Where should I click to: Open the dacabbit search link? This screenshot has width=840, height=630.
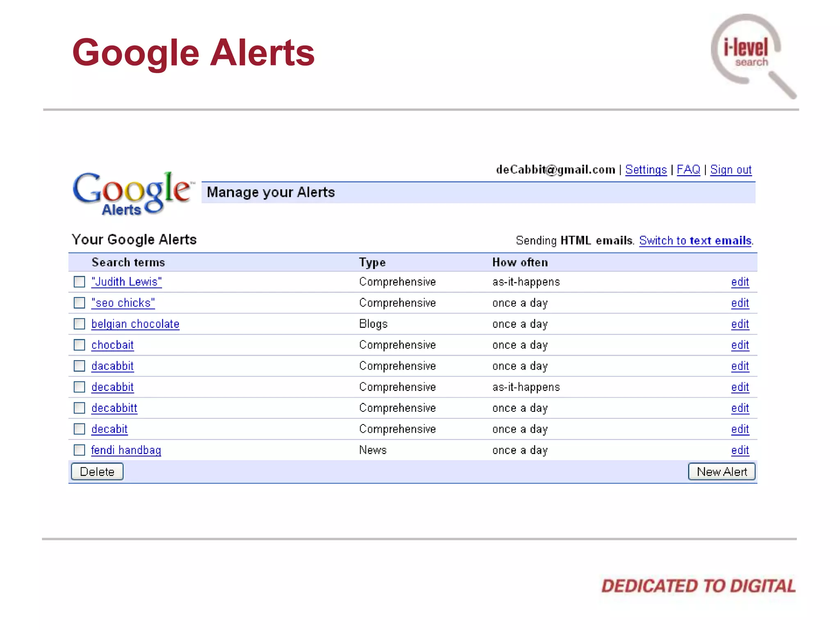coord(112,366)
